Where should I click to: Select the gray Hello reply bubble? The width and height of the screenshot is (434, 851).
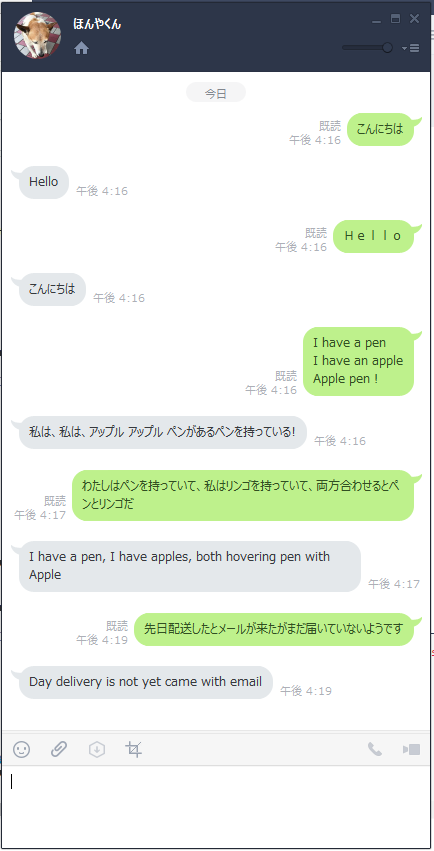pos(43,182)
